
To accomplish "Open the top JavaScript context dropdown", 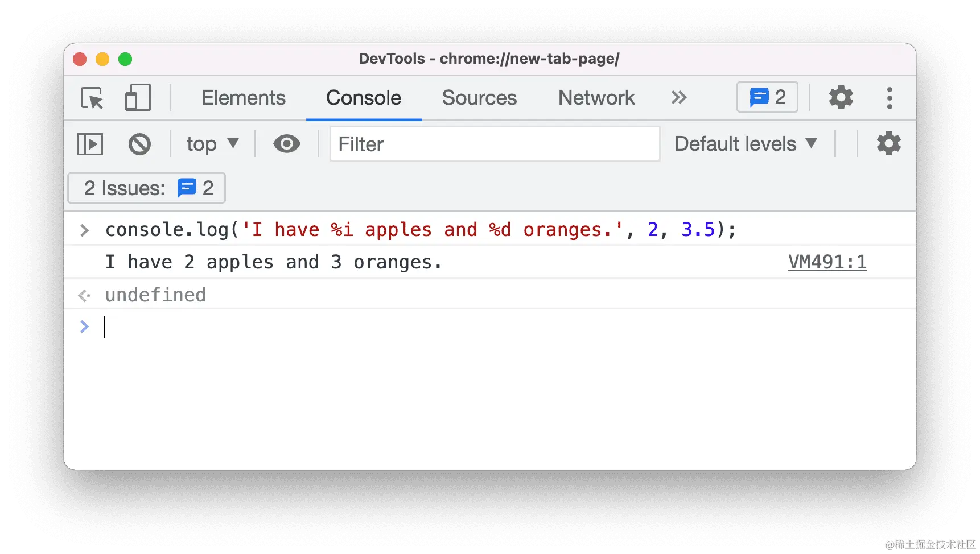I will [x=212, y=144].
